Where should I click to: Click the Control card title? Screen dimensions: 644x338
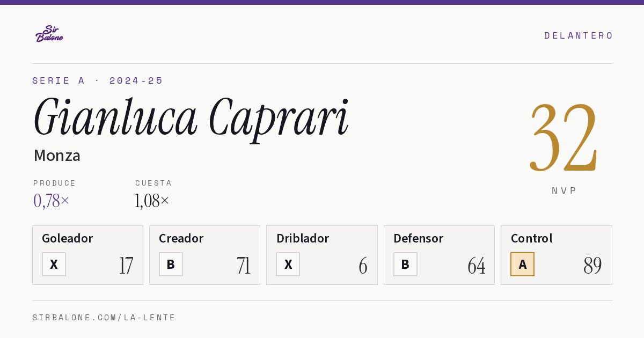pyautogui.click(x=532, y=238)
